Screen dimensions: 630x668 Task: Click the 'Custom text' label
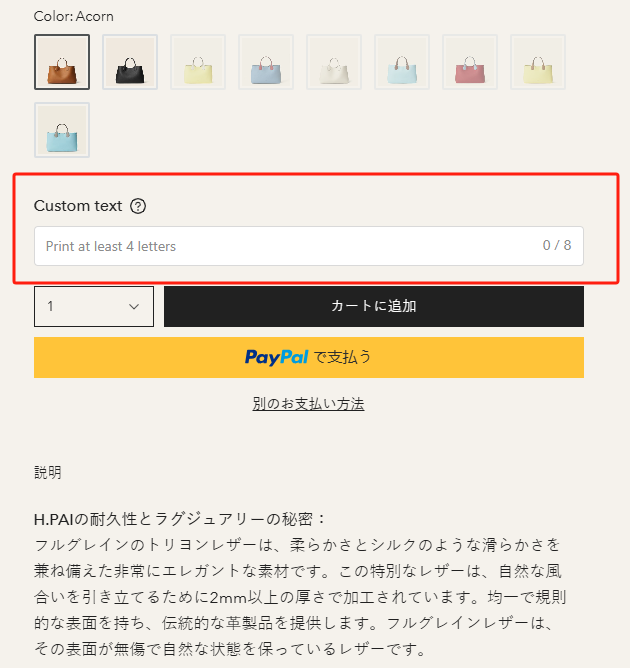pos(78,206)
